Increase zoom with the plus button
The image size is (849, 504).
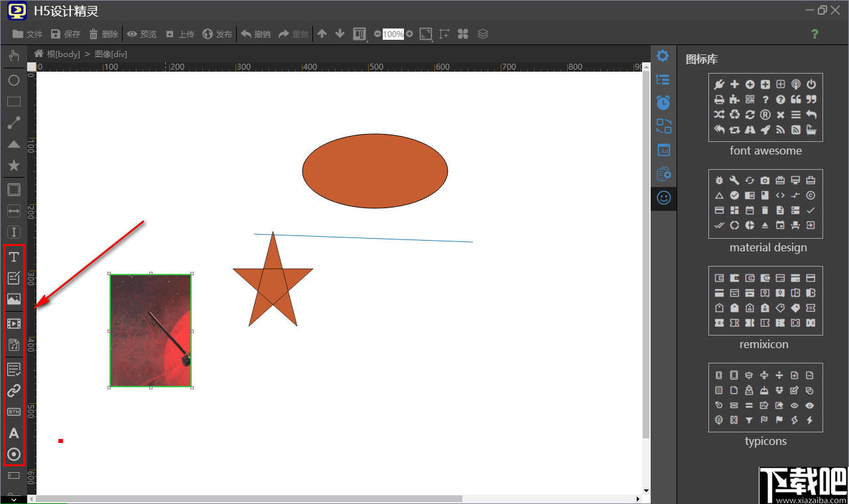click(x=409, y=34)
